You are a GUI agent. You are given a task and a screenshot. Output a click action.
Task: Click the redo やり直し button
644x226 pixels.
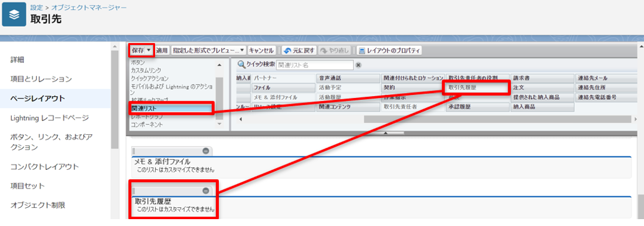coord(334,51)
